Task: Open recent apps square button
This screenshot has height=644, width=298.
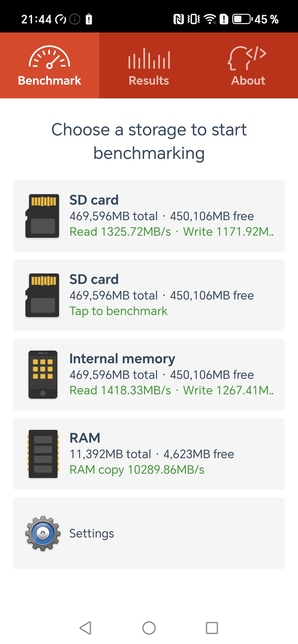Action: click(212, 628)
